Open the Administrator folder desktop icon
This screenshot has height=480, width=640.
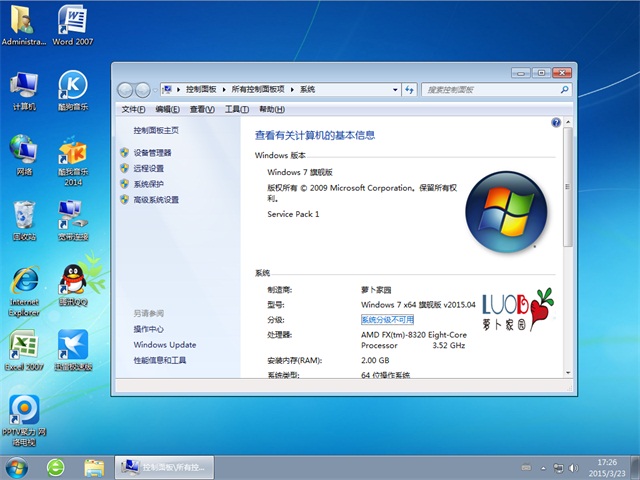(24, 25)
